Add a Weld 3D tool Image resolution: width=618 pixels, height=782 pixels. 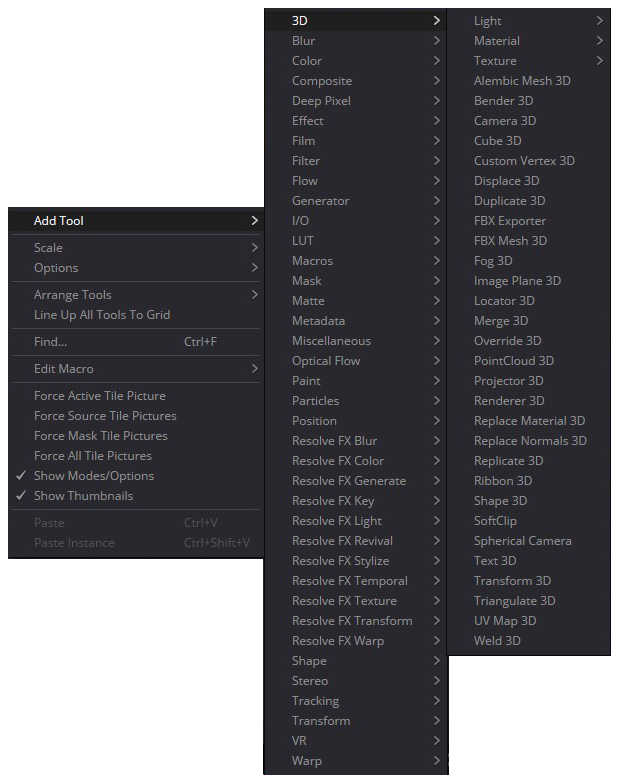(x=529, y=641)
